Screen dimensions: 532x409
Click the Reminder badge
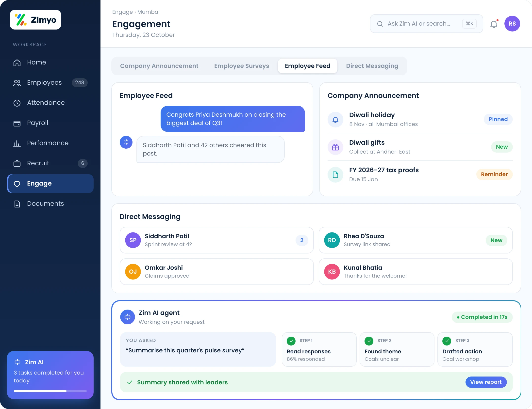[x=494, y=174]
